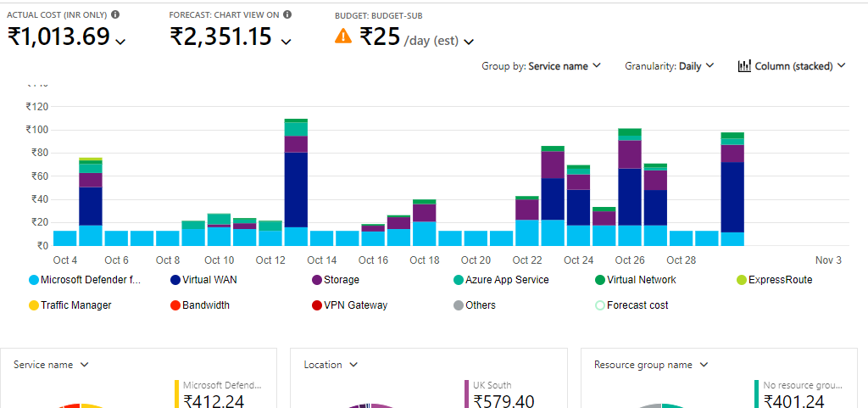Open Location tile dropdown
The width and height of the screenshot is (868, 408).
(331, 364)
